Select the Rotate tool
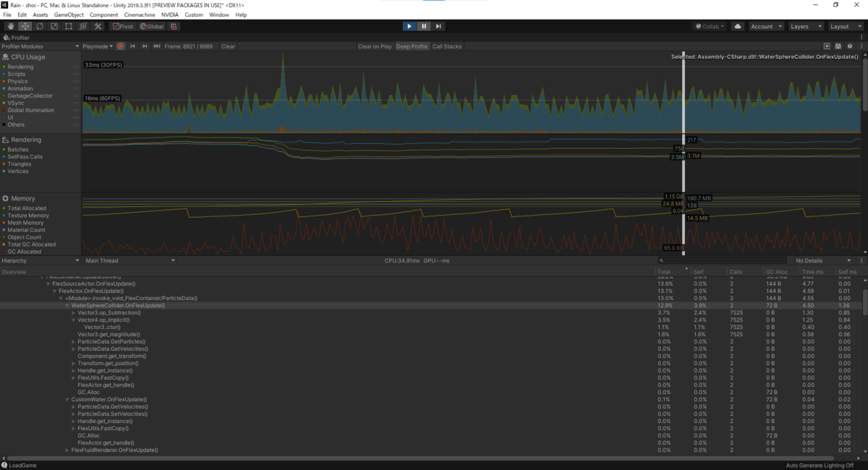 click(x=40, y=26)
